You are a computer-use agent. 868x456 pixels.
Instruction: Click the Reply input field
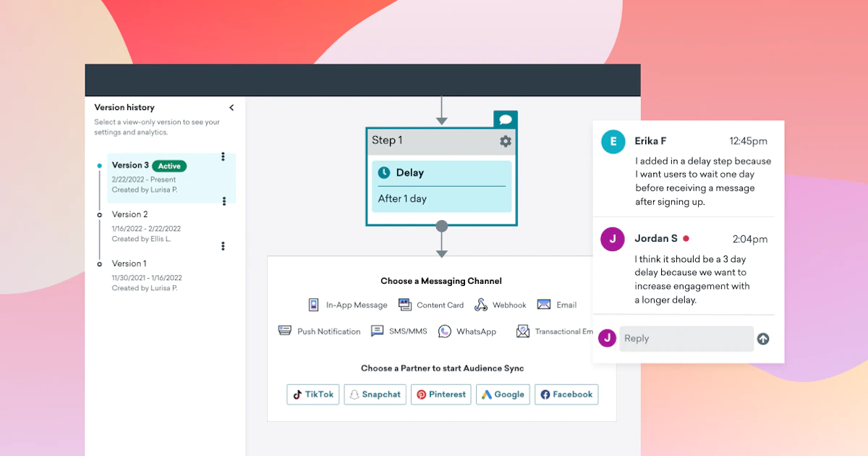(686, 338)
